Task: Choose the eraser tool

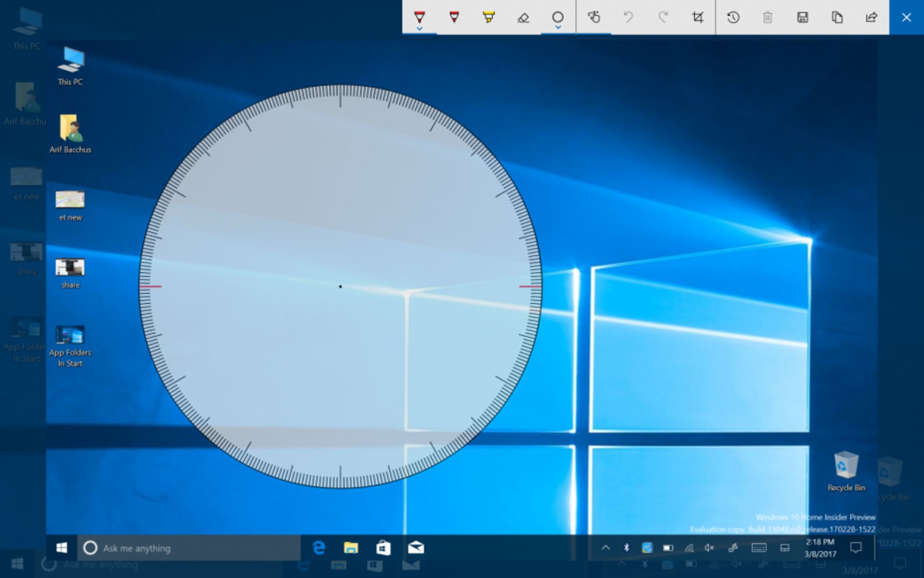Action: (523, 18)
